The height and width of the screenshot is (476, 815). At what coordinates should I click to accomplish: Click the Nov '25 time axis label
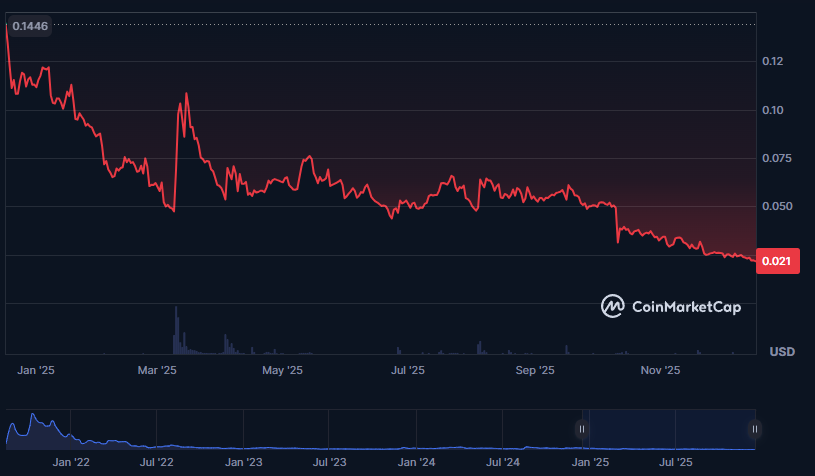[x=660, y=371]
